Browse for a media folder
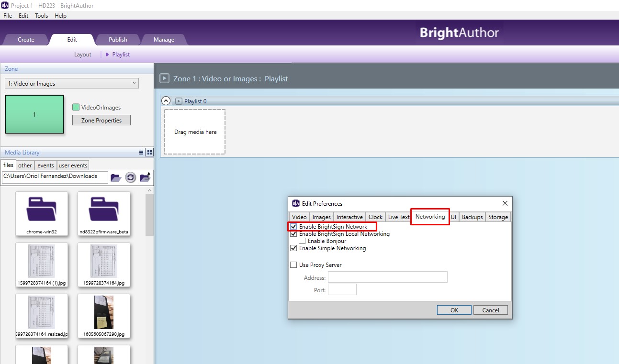Screen dimensions: 619x364 click(116, 177)
